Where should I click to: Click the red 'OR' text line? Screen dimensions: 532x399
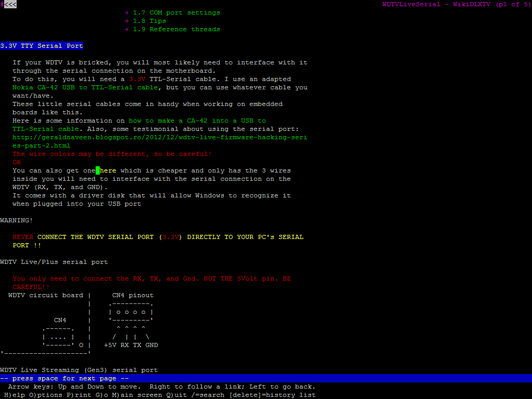17,162
